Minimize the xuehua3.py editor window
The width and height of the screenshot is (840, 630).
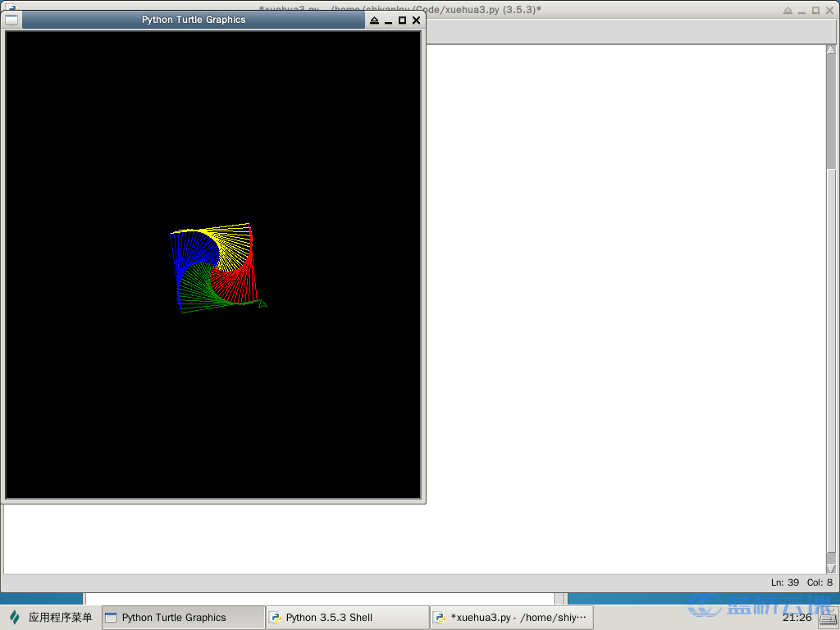(x=801, y=11)
